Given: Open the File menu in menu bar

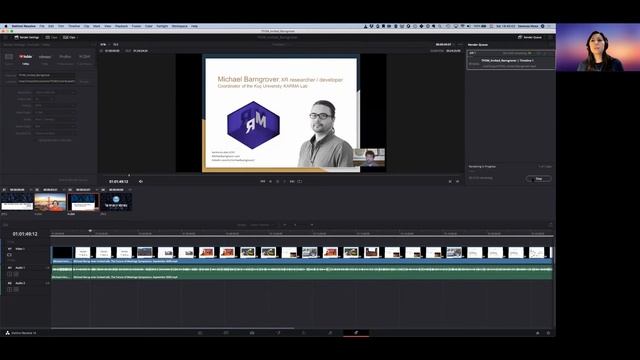Looking at the screenshot, I should [x=42, y=26].
